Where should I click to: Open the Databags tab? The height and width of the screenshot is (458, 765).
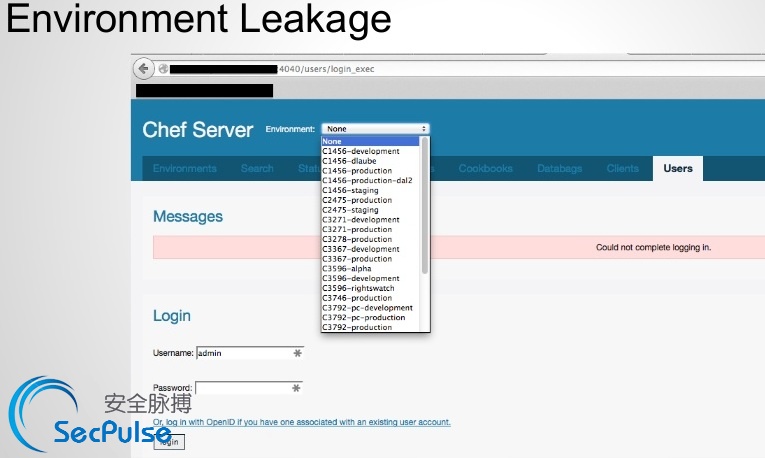[560, 168]
